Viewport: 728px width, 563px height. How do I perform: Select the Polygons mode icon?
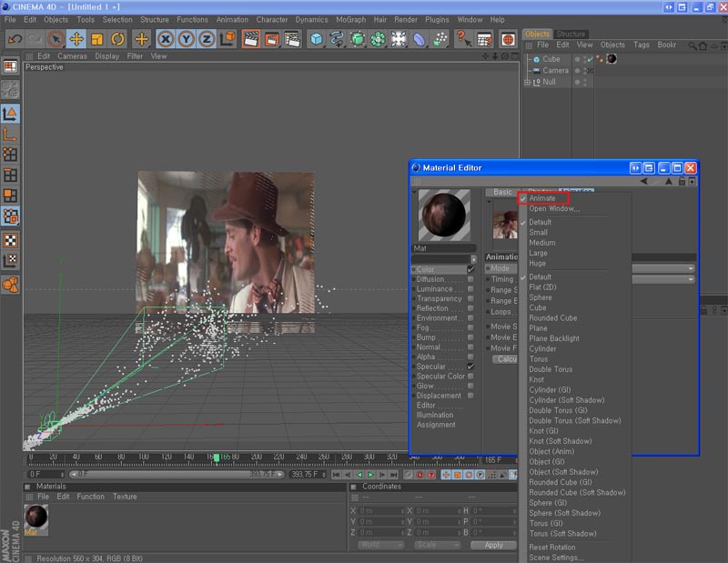(x=10, y=196)
